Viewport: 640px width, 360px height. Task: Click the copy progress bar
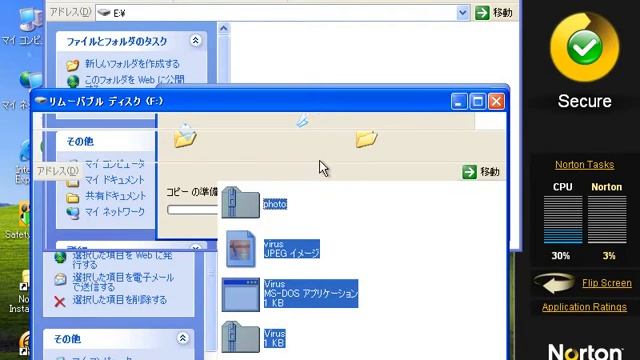click(x=192, y=210)
